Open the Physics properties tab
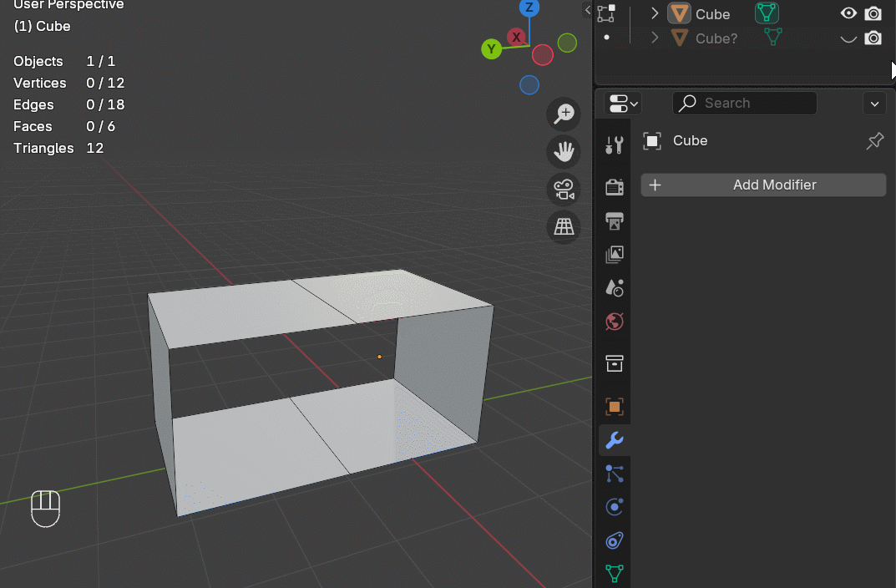 [614, 507]
